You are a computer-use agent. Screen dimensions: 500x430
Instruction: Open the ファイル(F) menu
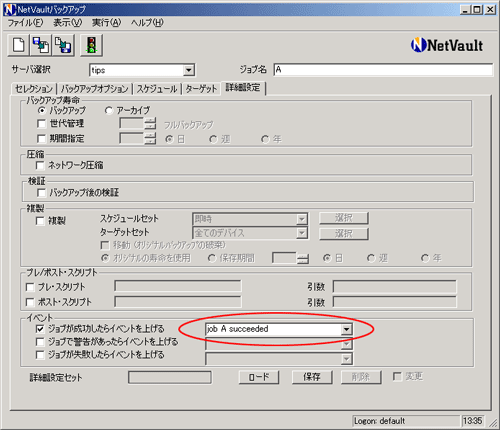click(x=26, y=23)
